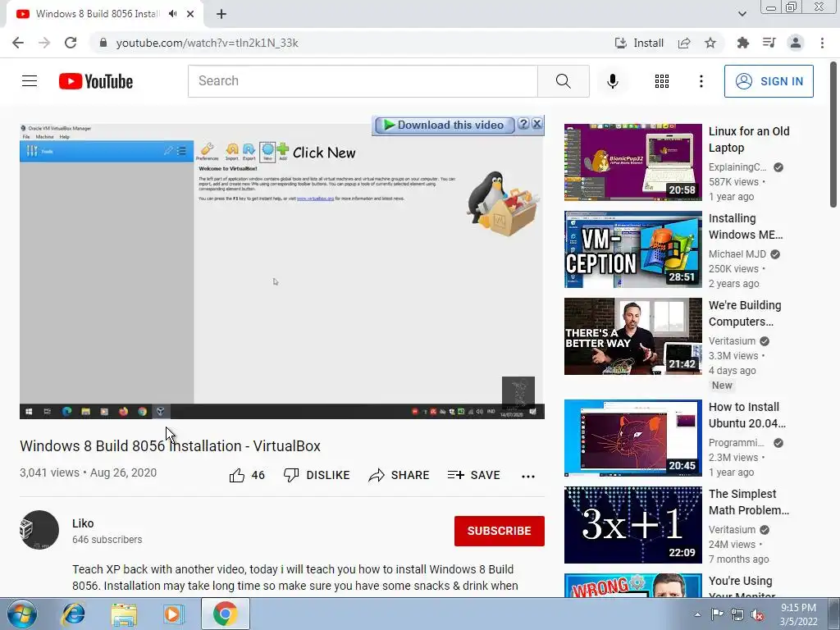Open download bar help question mark

click(524, 125)
